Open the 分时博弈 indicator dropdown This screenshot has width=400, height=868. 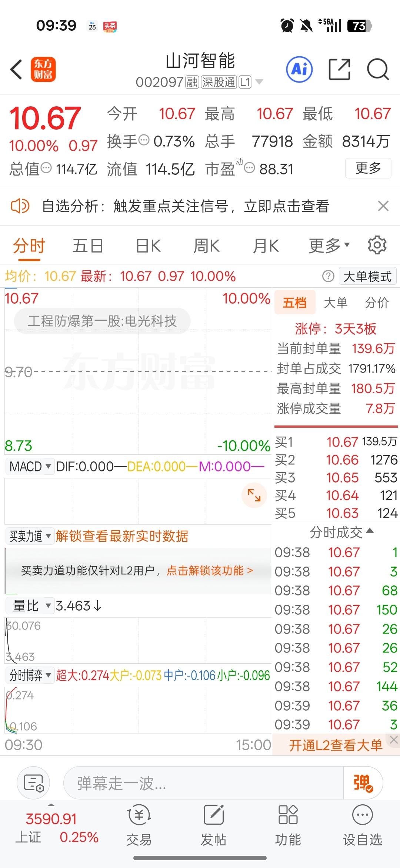(x=30, y=675)
